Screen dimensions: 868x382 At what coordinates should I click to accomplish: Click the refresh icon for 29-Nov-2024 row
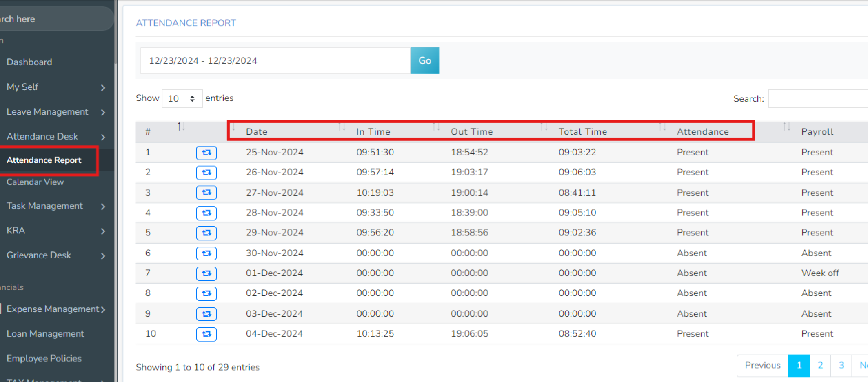[x=206, y=233]
